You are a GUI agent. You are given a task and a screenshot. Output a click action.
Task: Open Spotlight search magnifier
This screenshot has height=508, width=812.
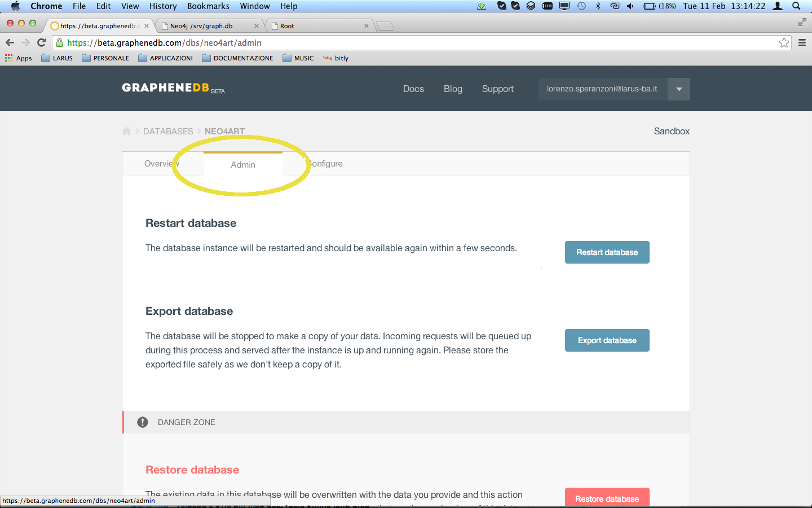tap(796, 6)
